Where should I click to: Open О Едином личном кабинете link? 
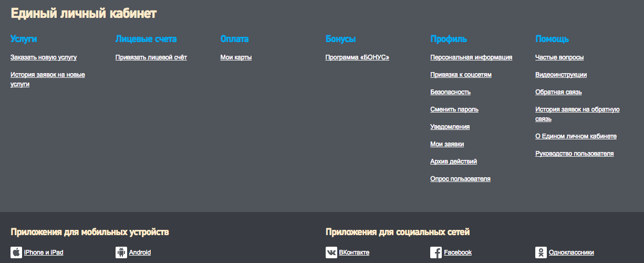pos(576,136)
